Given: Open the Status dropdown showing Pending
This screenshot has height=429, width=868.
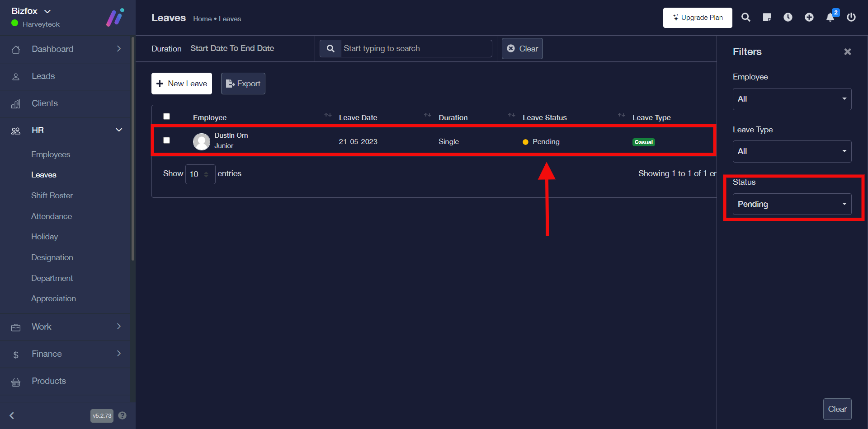Looking at the screenshot, I should point(792,204).
